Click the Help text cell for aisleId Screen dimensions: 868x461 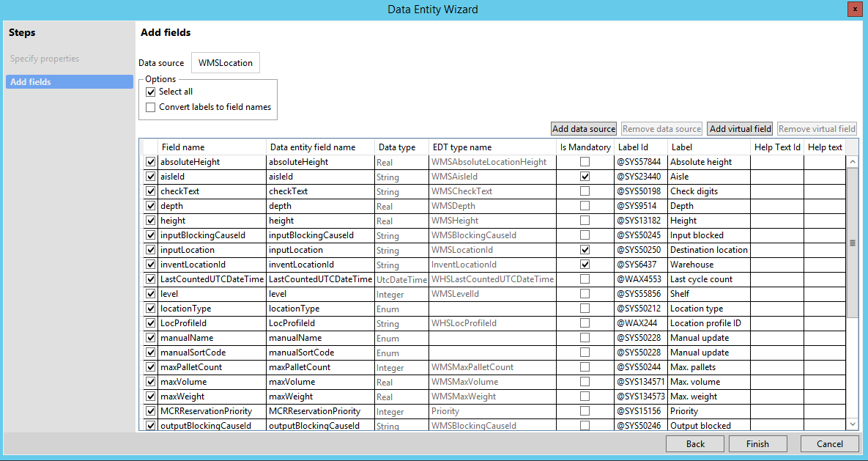pos(825,177)
